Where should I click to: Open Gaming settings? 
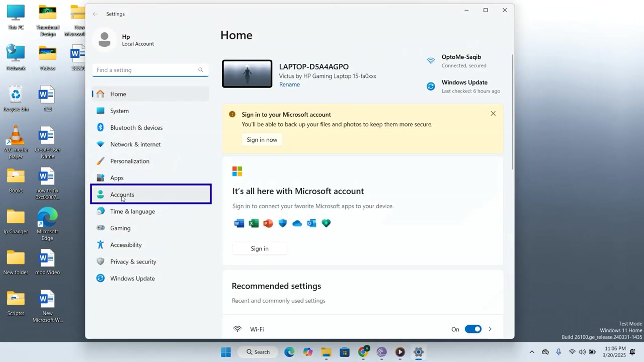coord(151,228)
